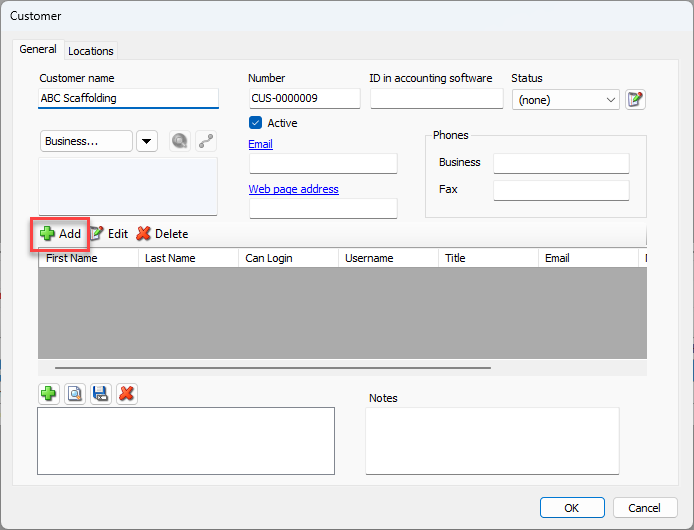Click the Number input field

coord(305,98)
